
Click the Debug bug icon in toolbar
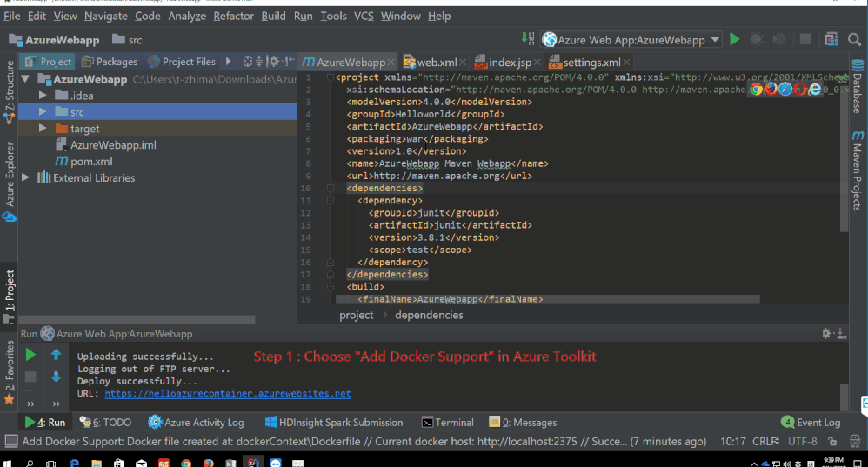tap(756, 39)
